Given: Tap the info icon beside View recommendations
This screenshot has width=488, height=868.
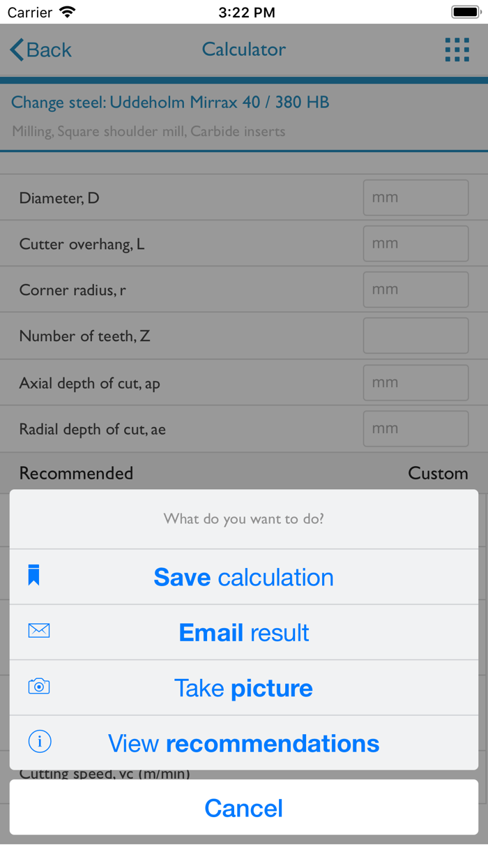Looking at the screenshot, I should [x=40, y=742].
